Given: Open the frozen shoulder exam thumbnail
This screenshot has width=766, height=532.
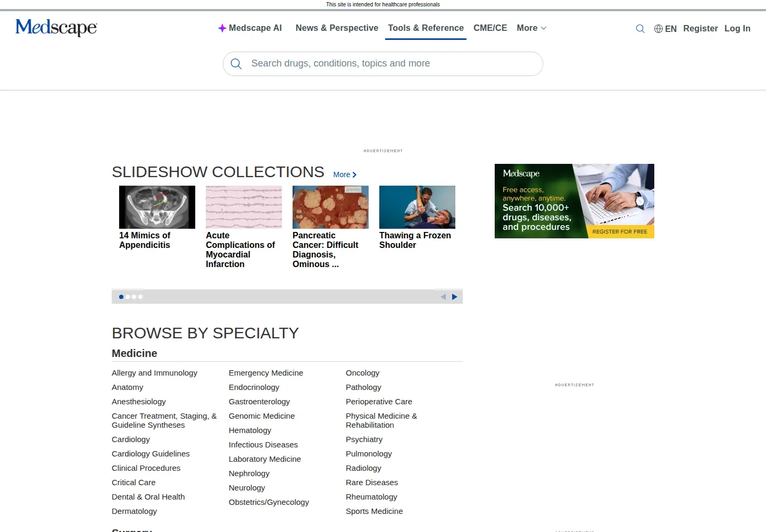Looking at the screenshot, I should (417, 207).
